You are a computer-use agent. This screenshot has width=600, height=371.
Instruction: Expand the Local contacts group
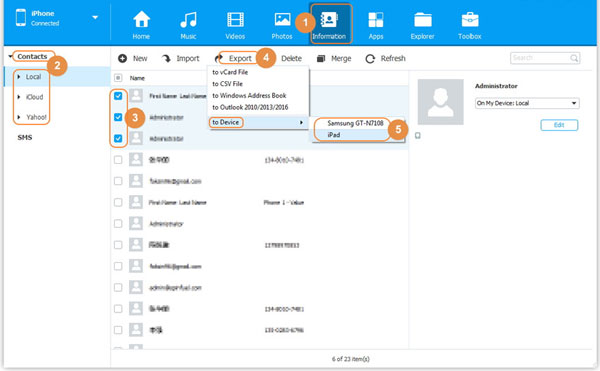tap(18, 77)
